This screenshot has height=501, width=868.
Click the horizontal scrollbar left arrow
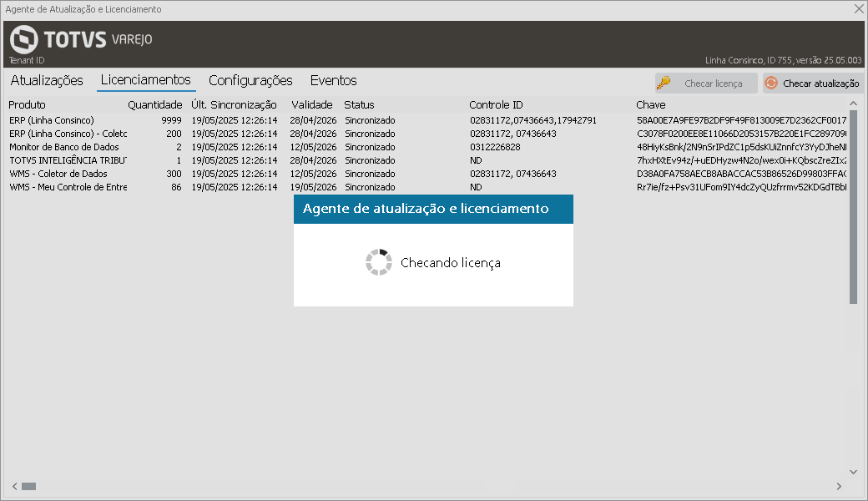point(15,486)
